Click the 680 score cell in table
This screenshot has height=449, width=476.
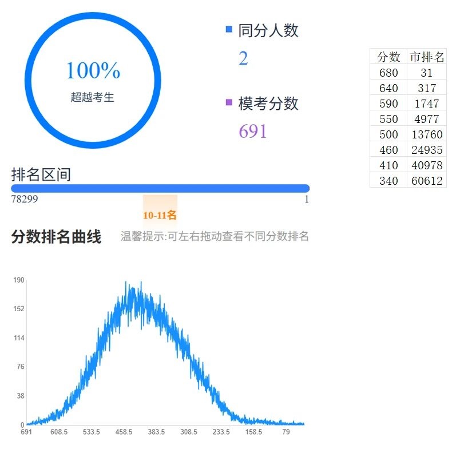388,72
